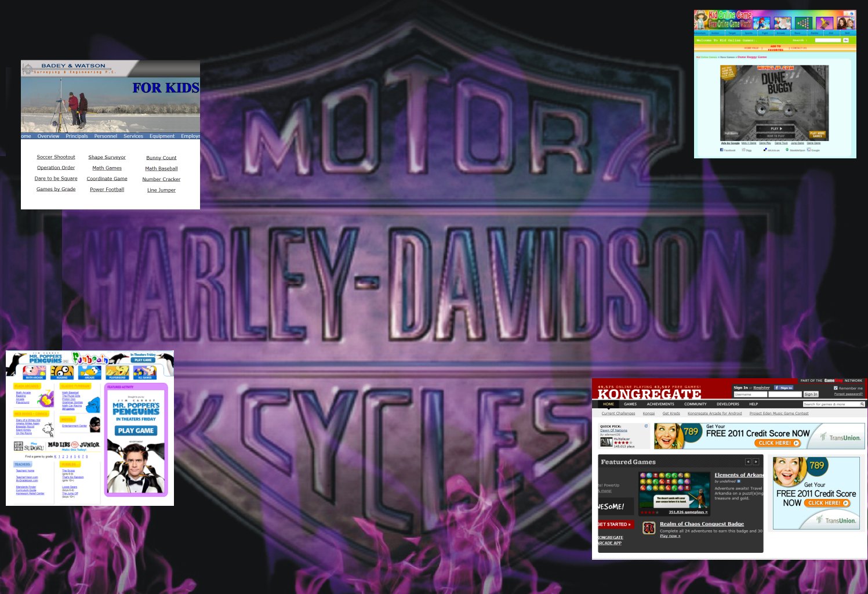
Task: Open the Achievements menu on Kongregate
Action: (x=660, y=404)
